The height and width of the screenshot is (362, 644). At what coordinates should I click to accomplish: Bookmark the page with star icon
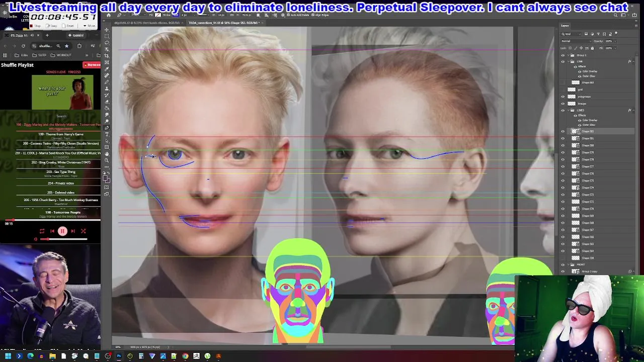pos(66,46)
